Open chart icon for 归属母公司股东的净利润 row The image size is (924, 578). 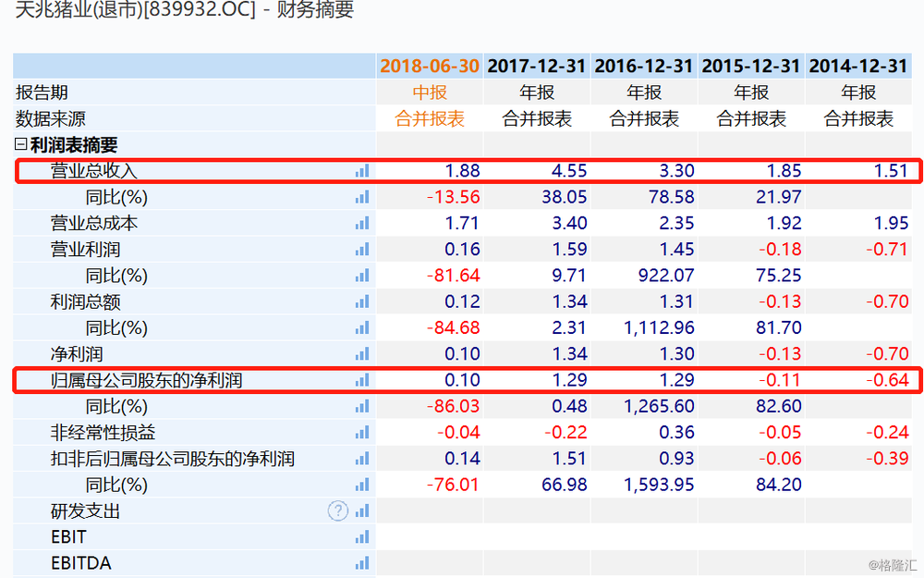click(x=362, y=380)
